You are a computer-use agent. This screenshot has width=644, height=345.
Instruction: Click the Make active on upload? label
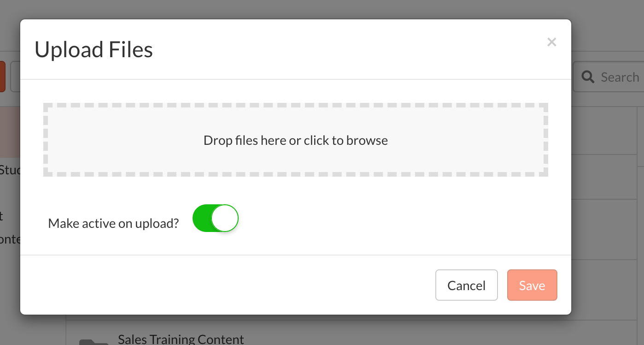[x=113, y=224]
